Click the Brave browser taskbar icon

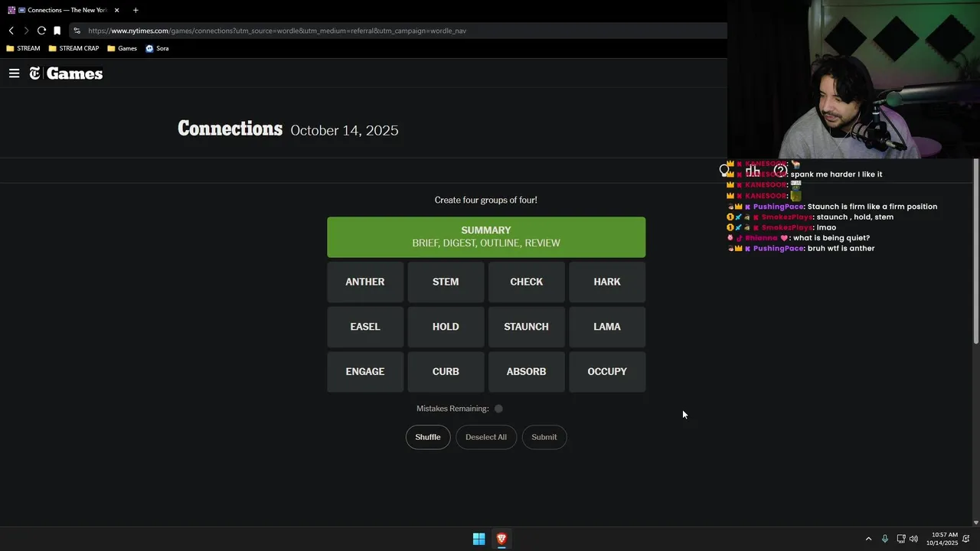501,539
